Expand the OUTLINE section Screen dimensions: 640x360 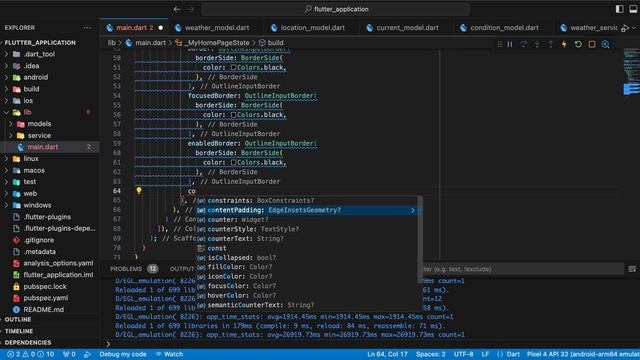(18, 319)
